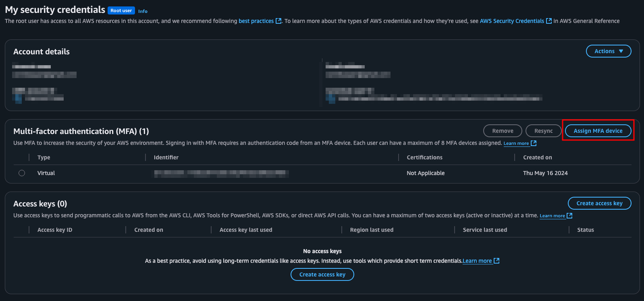Click Learn more after the access key best practice note

[x=477, y=260]
